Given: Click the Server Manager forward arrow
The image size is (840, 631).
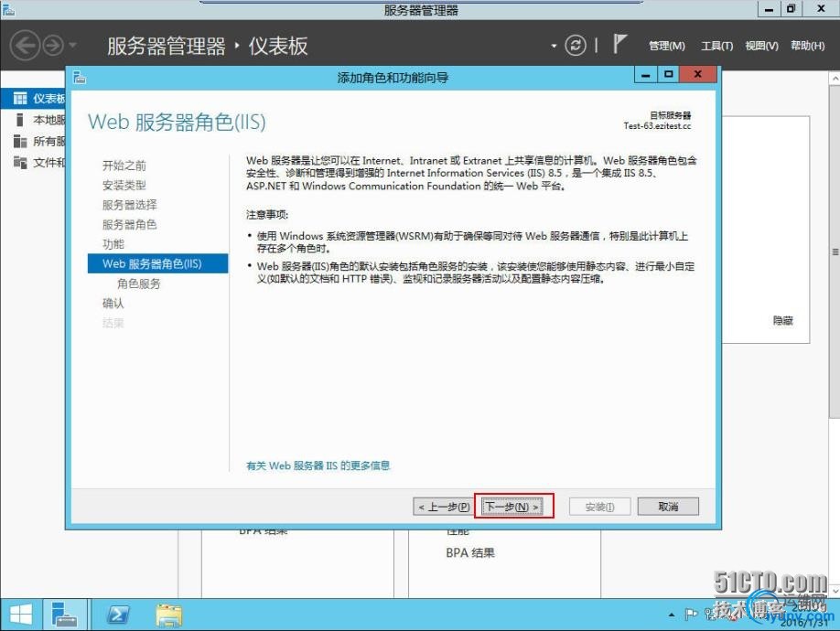Looking at the screenshot, I should (x=53, y=46).
